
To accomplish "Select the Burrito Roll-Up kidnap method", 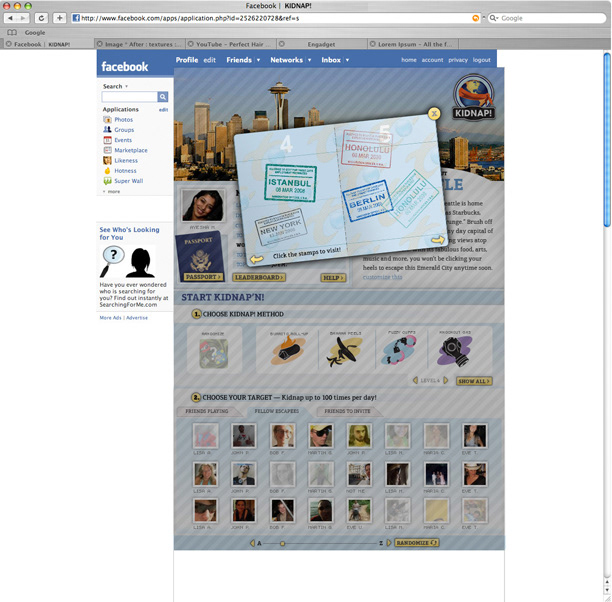I will (x=288, y=349).
